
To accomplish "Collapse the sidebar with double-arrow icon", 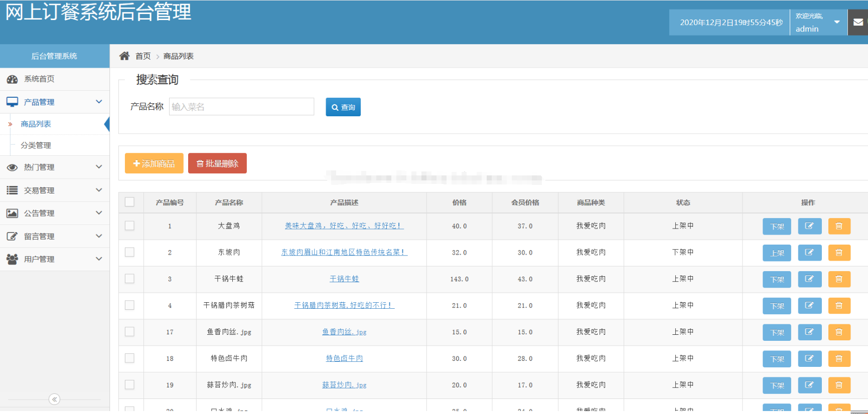I will point(54,399).
